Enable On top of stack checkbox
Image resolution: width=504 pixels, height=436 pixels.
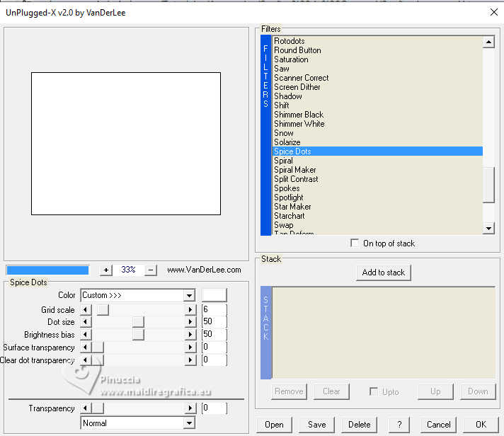(355, 243)
